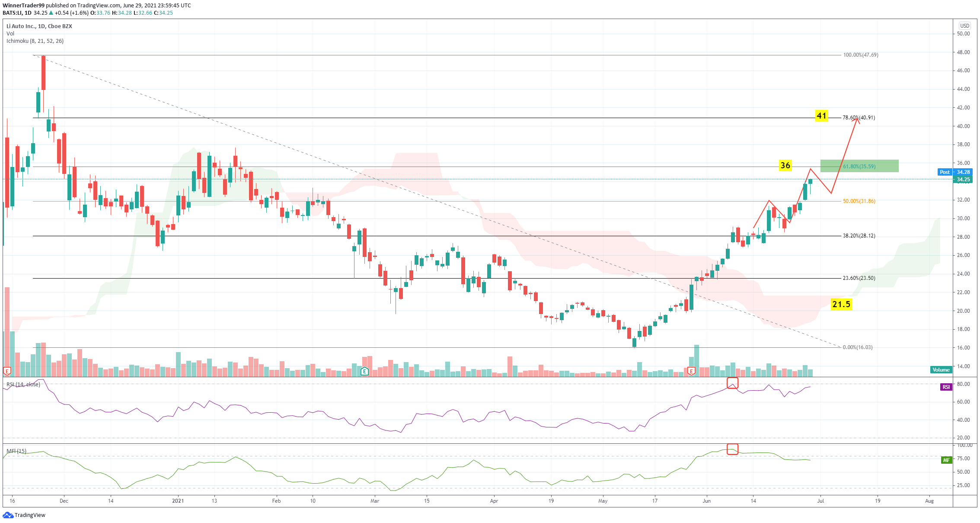Click the green MF scale badge
This screenshot has height=523, width=980.
point(946,460)
